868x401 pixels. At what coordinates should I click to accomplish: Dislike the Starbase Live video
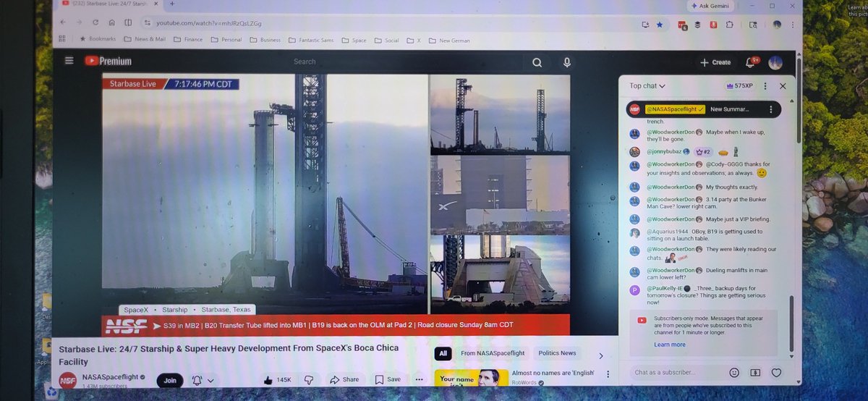click(x=309, y=379)
